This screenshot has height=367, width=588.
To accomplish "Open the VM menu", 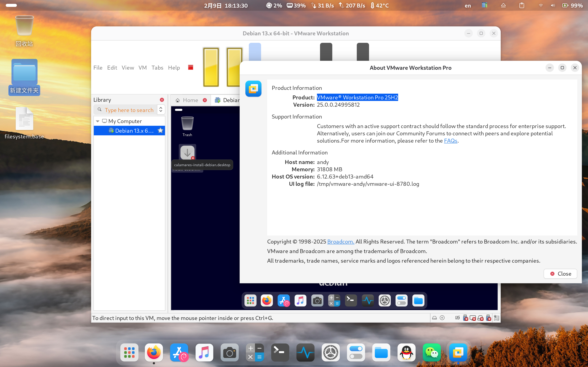I will (143, 68).
